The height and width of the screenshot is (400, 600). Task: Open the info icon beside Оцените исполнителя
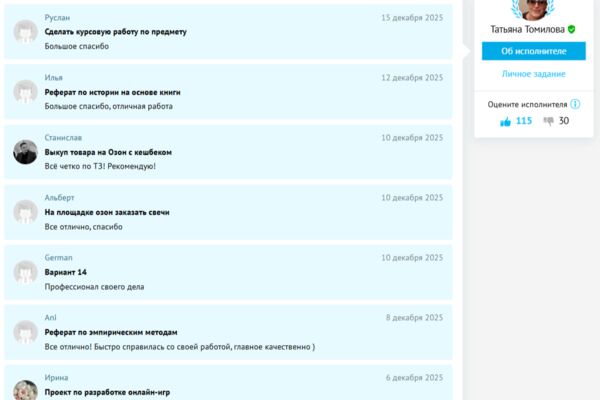[x=575, y=104]
